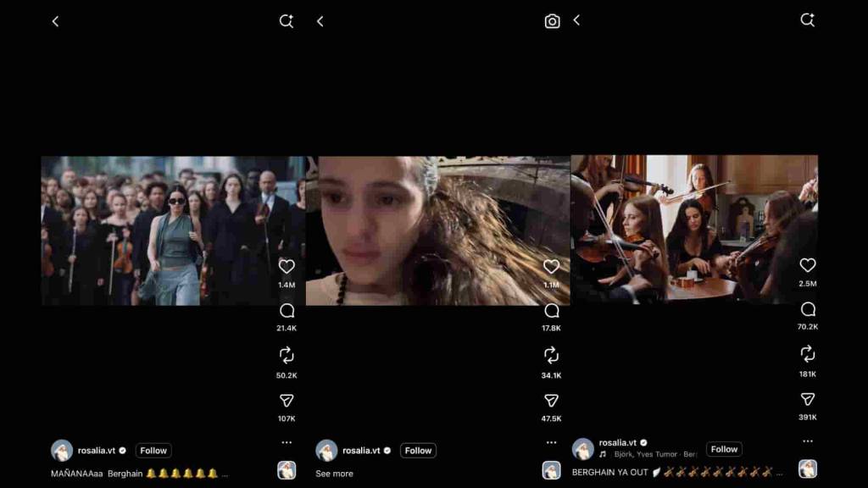Like the first video
This screenshot has width=868, height=488.
(x=287, y=264)
